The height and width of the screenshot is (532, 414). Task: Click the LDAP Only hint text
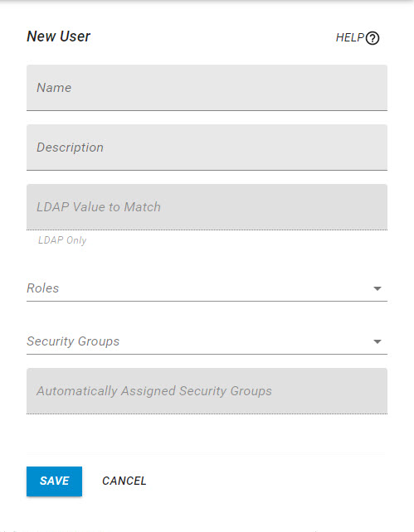point(62,240)
